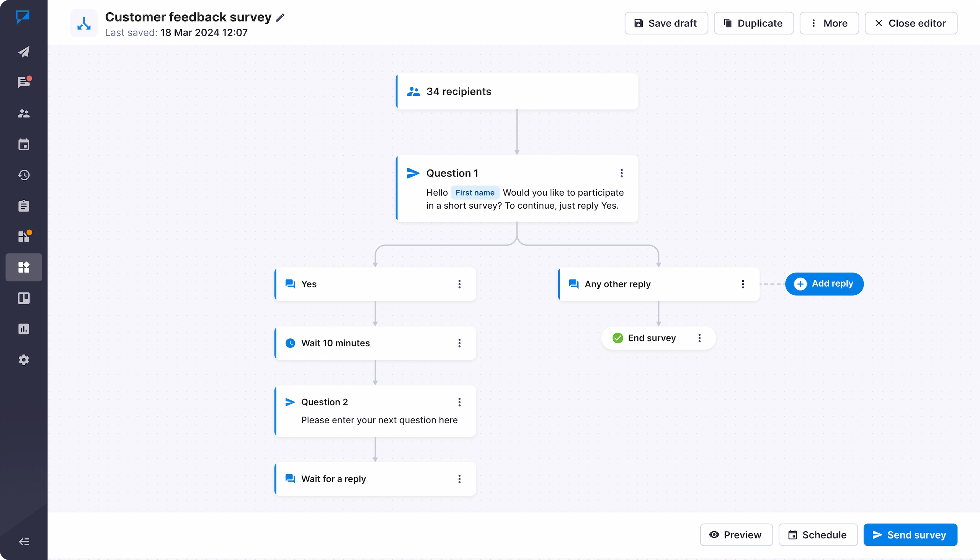Open the reporting bar chart sidebar icon
980x560 pixels.
click(x=23, y=329)
